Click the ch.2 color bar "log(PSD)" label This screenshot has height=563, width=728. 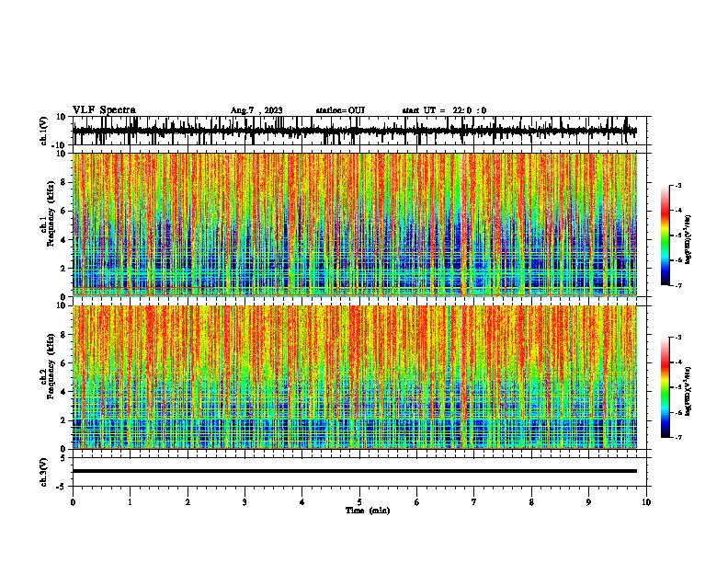click(x=688, y=391)
